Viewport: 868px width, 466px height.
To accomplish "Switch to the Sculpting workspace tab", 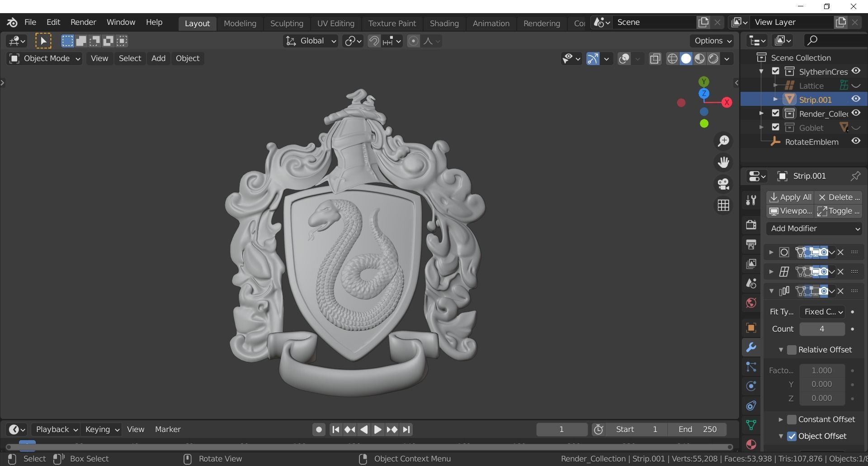I will coord(287,23).
